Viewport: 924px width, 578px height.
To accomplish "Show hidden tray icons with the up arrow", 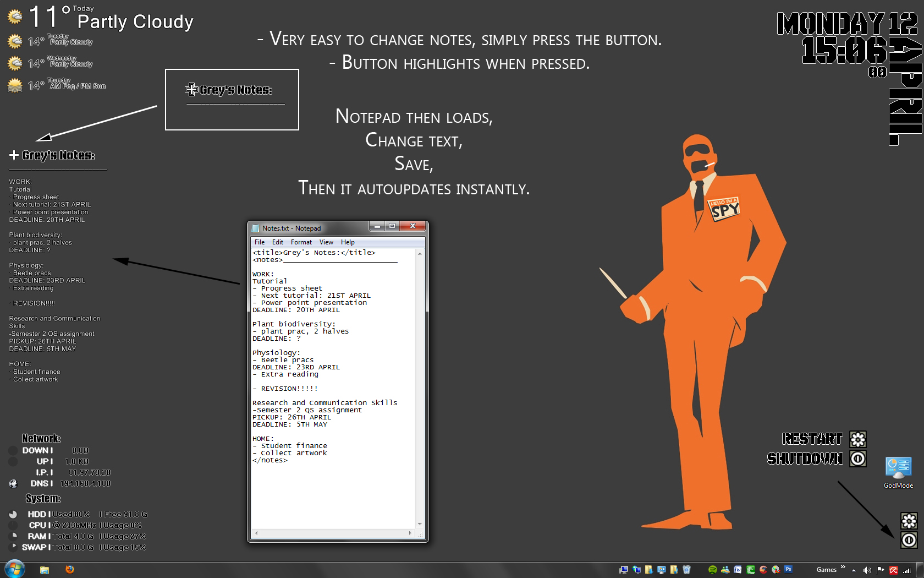I will [x=854, y=570].
